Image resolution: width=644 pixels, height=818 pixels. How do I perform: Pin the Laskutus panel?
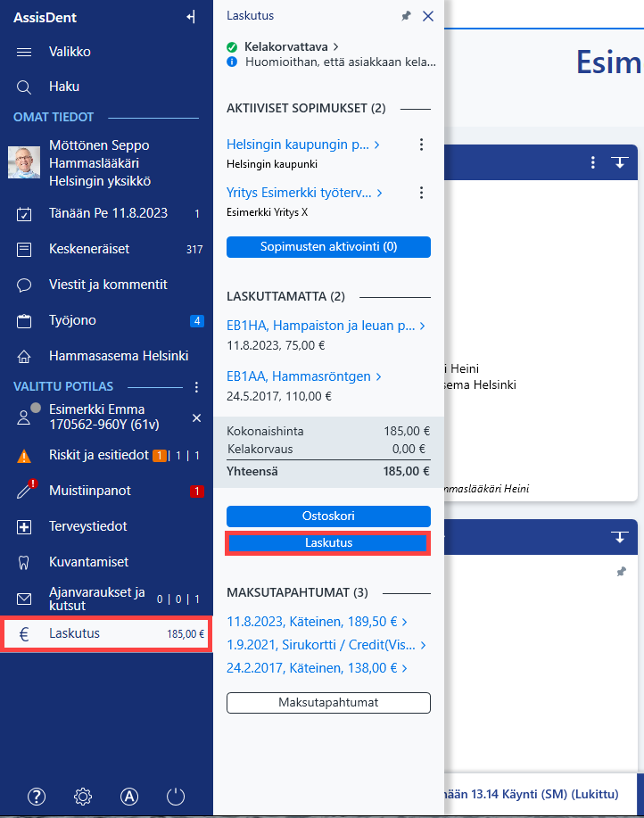406,16
